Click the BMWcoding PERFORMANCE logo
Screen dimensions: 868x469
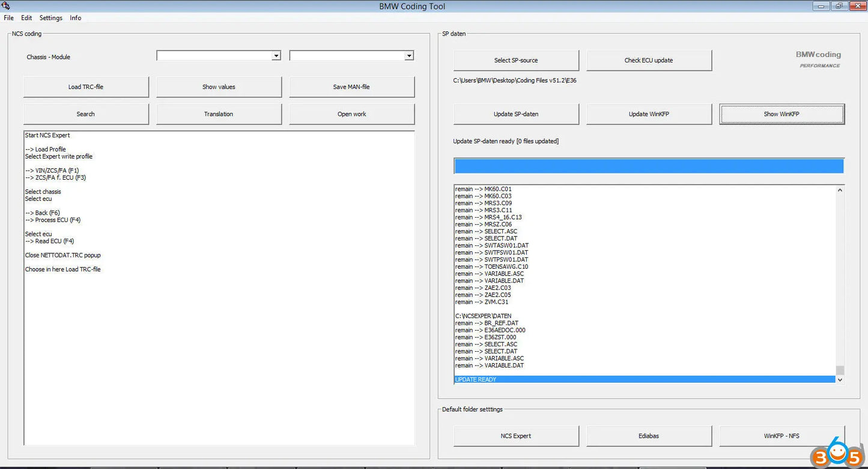click(818, 59)
